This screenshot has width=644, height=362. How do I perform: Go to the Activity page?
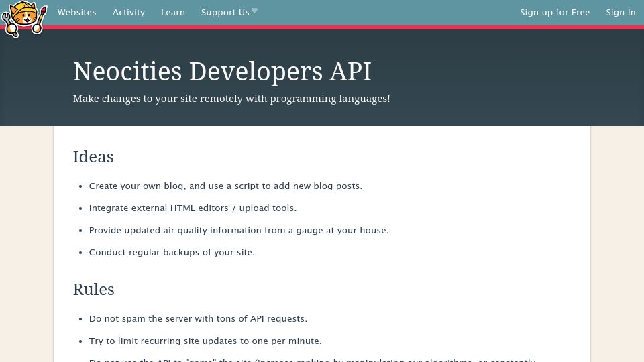[129, 12]
